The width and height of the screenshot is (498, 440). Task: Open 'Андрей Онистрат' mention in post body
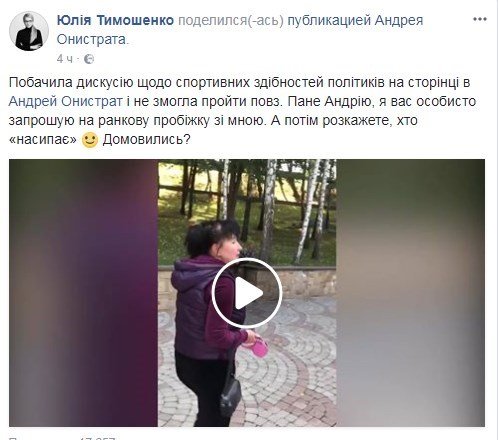point(66,101)
